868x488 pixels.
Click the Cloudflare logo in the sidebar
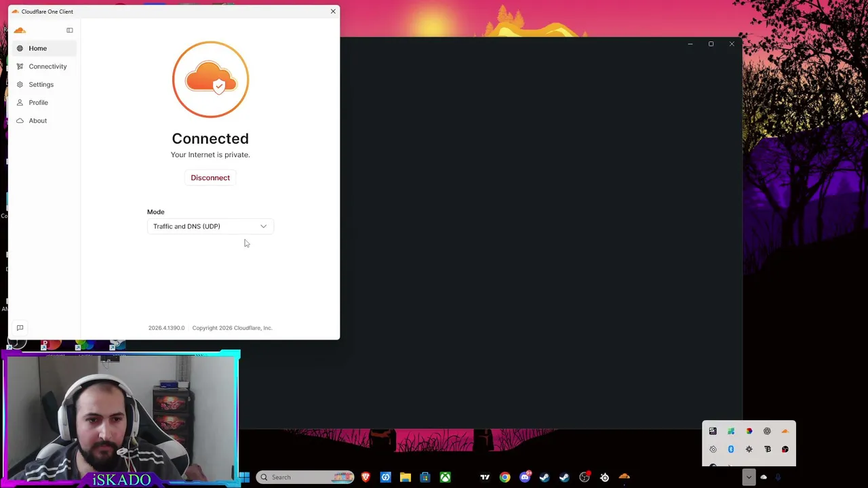tap(20, 30)
